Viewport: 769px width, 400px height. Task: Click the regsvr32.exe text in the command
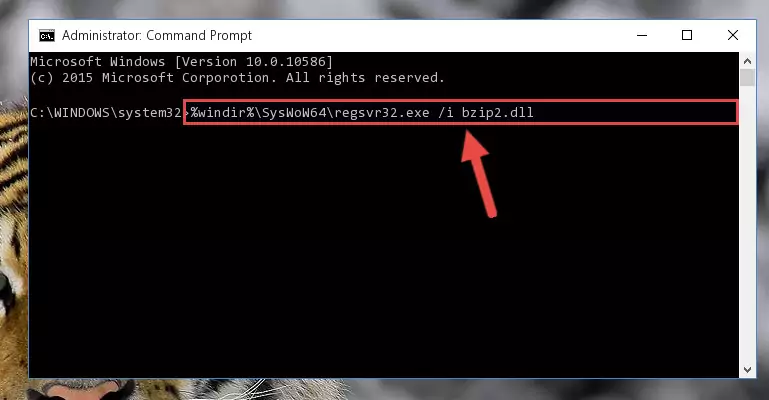[x=382, y=113]
